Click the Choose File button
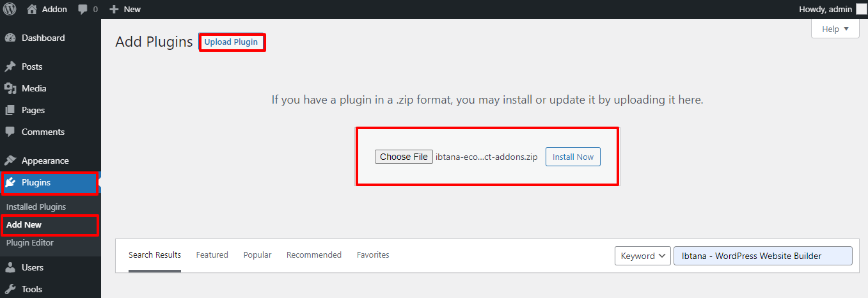Screen dimensions: 868x298 click(x=404, y=157)
